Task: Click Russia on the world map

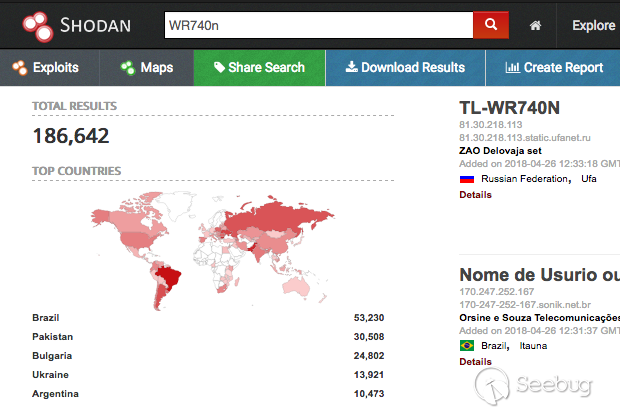Action: click(x=279, y=218)
